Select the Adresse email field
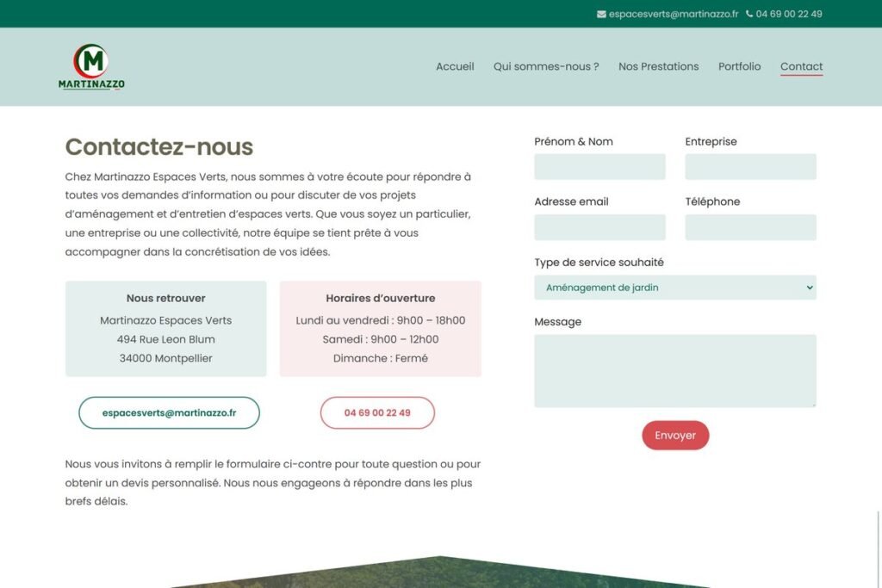882x588 pixels. coord(599,227)
